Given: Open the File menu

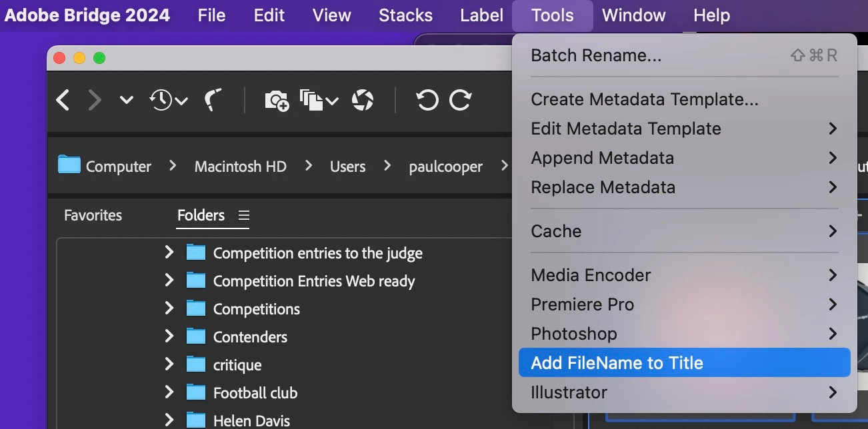Looking at the screenshot, I should tap(211, 15).
